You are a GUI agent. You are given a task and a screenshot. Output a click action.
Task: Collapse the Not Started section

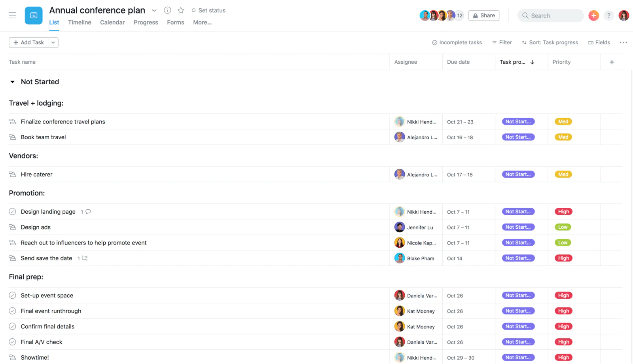tap(12, 82)
